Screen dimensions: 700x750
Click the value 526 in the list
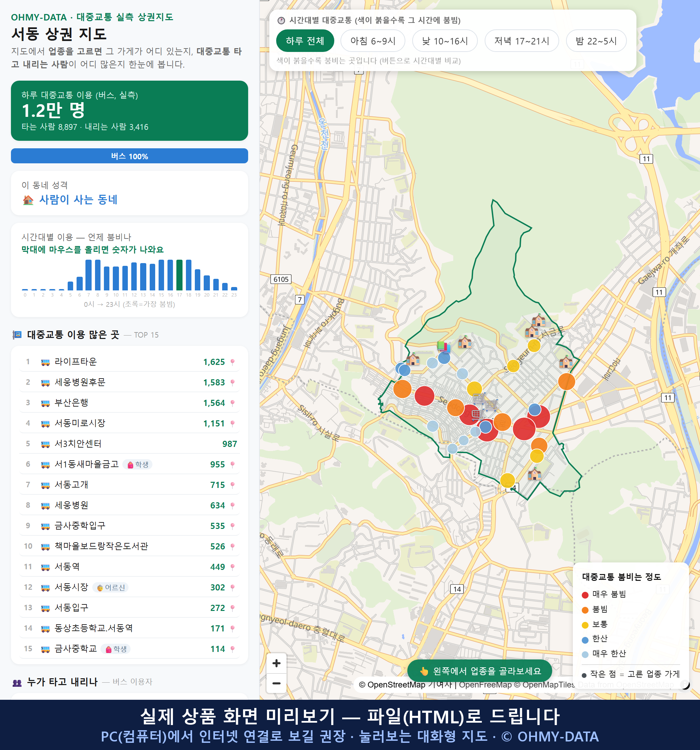tap(218, 546)
